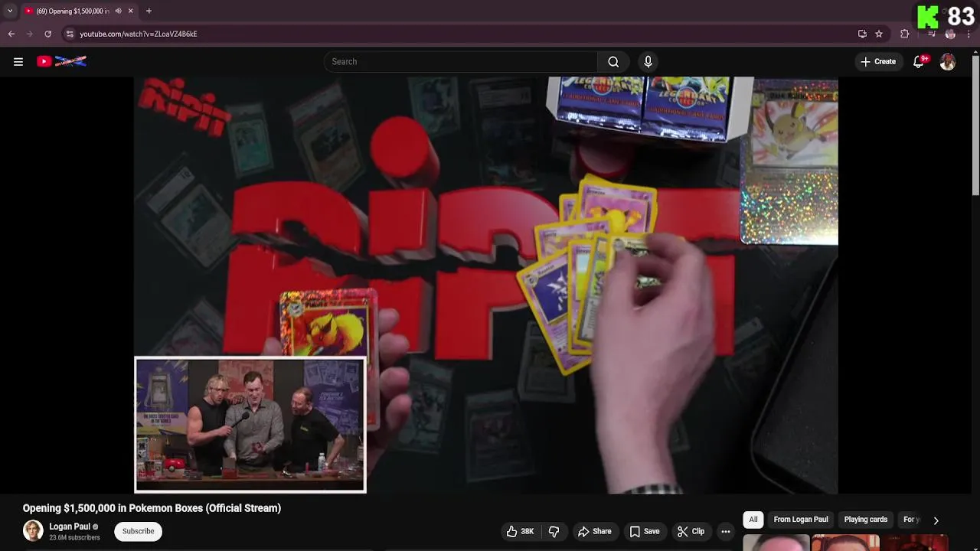Expand the tab search dropdown
Screen dimensions: 980x551
tap(10, 11)
